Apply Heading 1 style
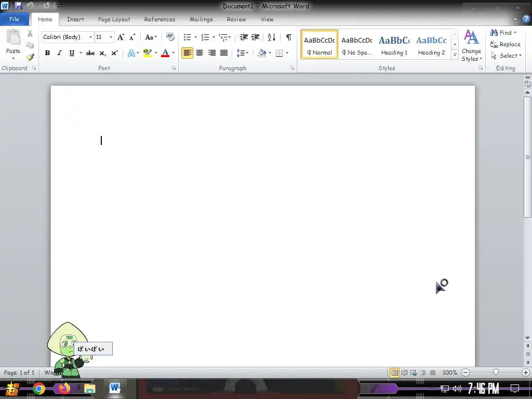Screen dimensions: 532x399 click(394, 45)
